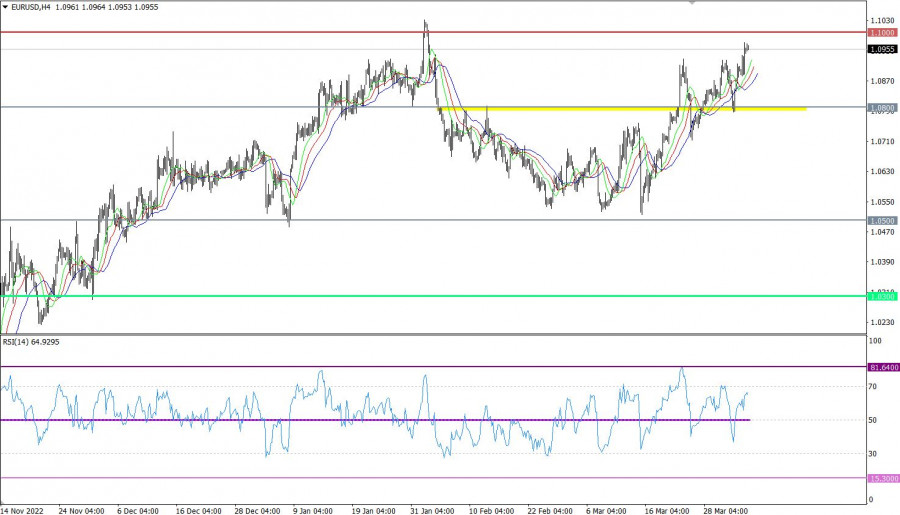Screen dimensions: 900x515
Task: Select the green 1.0300 price level tag
Action: pos(882,296)
